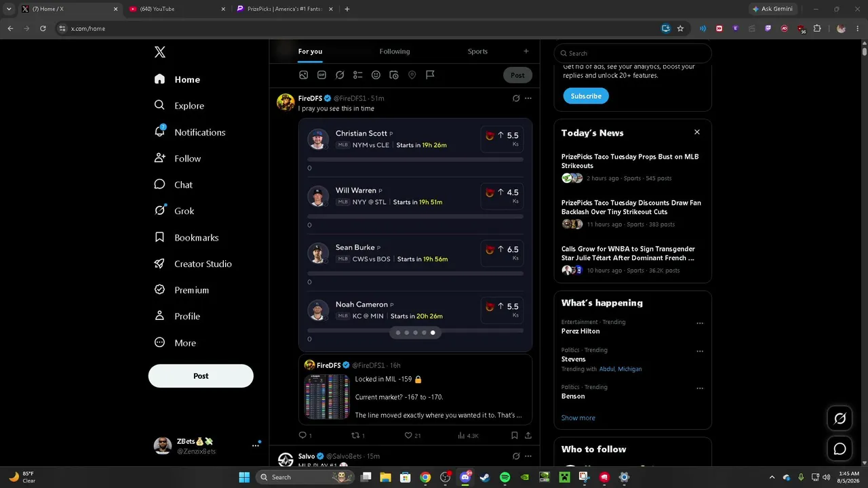This screenshot has width=868, height=488.
Task: Switch to the Sports tab
Action: (477, 52)
